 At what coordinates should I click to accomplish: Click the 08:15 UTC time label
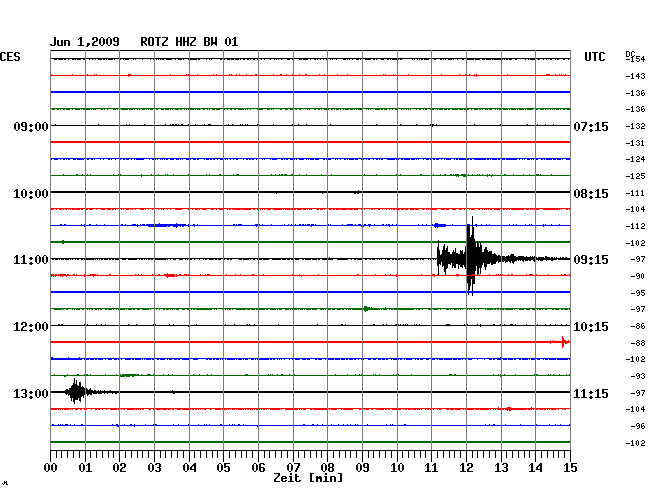pos(591,194)
